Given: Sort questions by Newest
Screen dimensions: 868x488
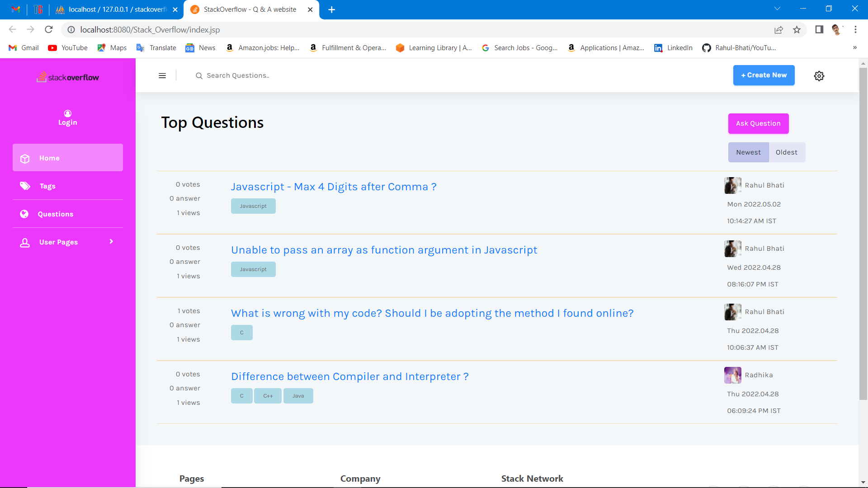Looking at the screenshot, I should click(748, 152).
